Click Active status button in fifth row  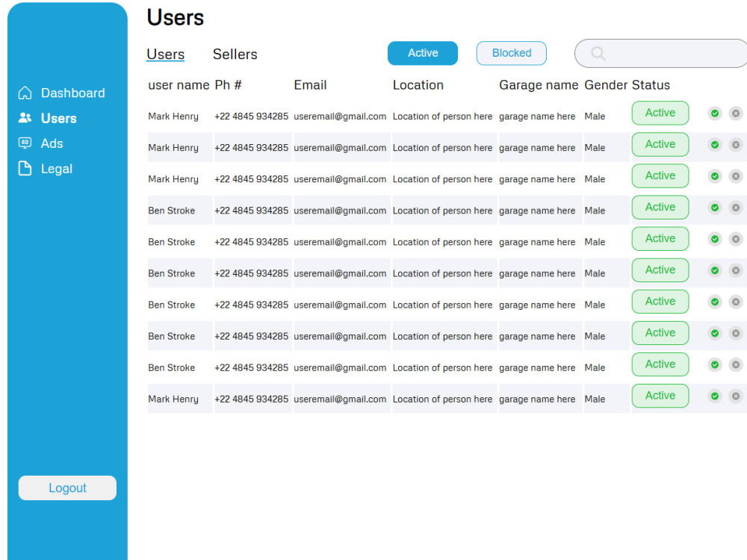pos(660,239)
